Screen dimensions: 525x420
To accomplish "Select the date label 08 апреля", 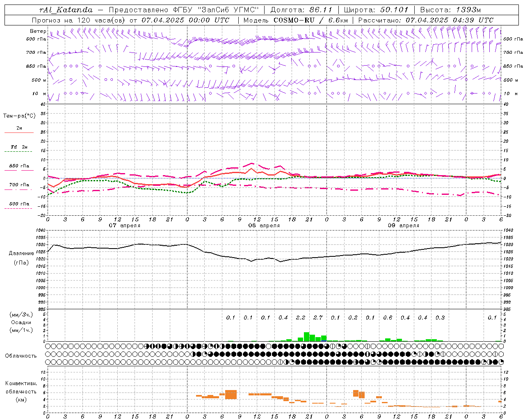I will (264, 226).
